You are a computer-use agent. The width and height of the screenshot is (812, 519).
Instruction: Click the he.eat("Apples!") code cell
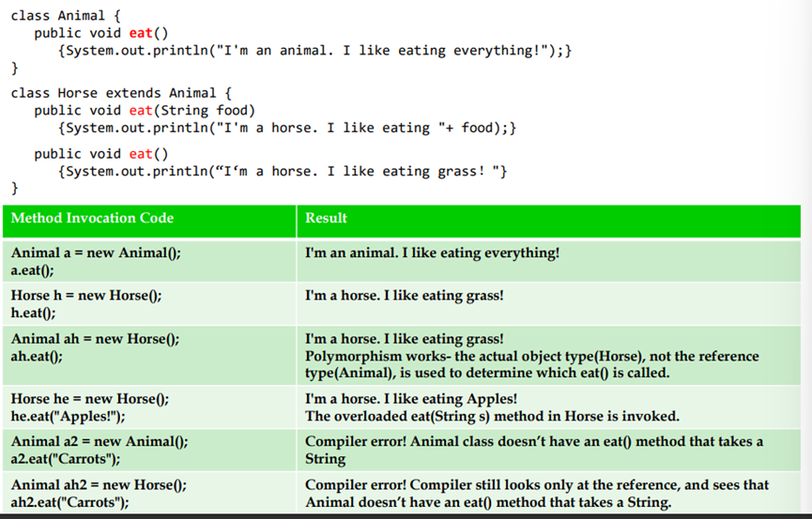point(68,417)
